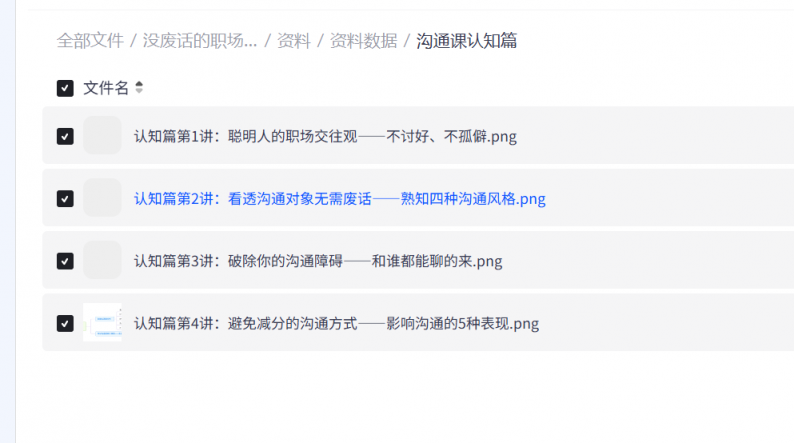The image size is (794, 443).
Task: Deselect the 认知篇第3讲 file checkbox
Action: pos(65,261)
